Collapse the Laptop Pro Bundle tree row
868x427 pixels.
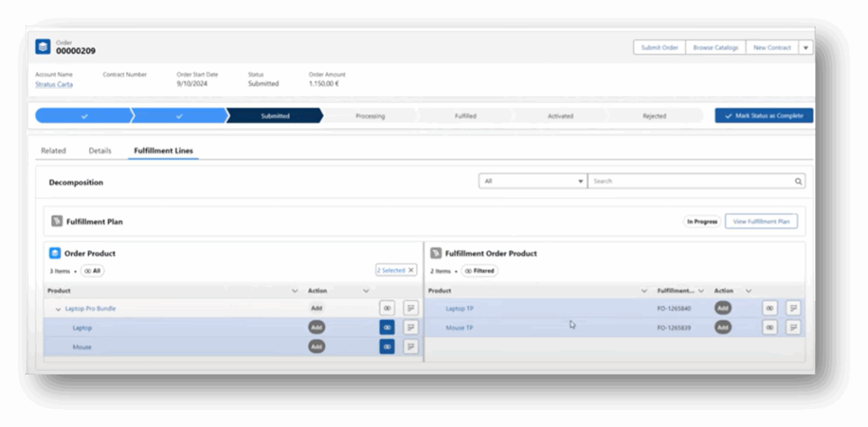(x=58, y=309)
